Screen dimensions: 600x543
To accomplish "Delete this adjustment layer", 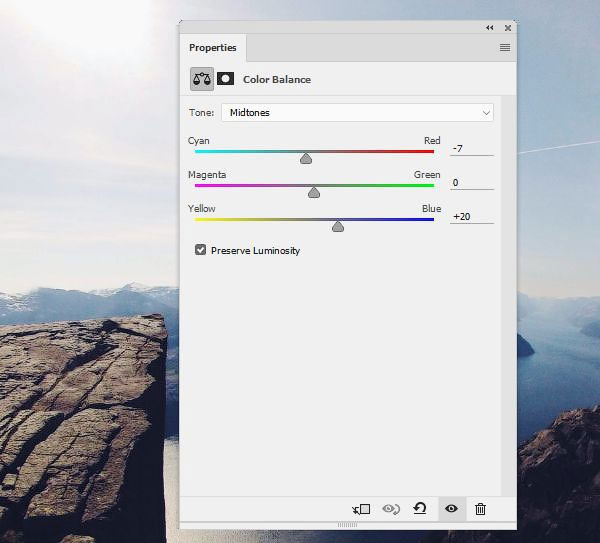I will pyautogui.click(x=480, y=509).
